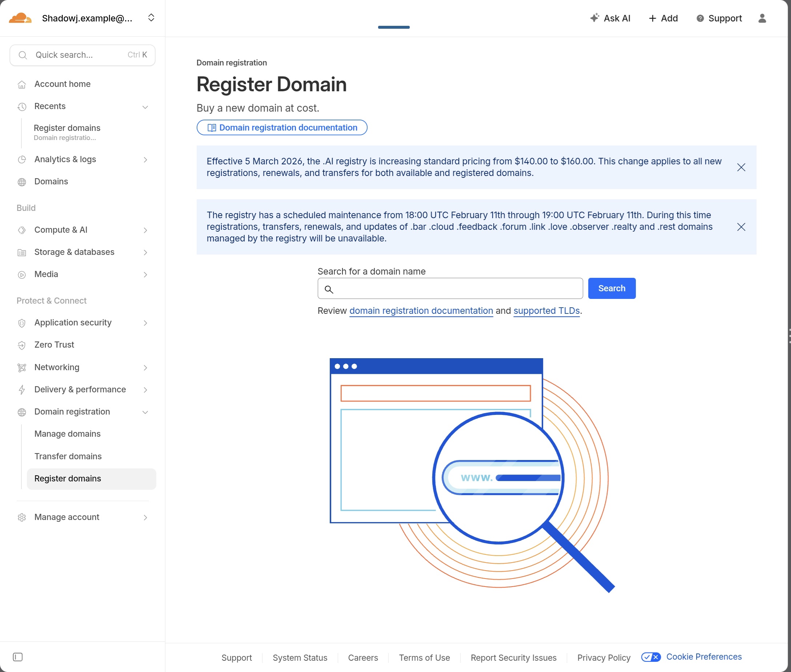Toggle sidebar collapse icon at bottom left
791x672 pixels.
pyautogui.click(x=17, y=657)
